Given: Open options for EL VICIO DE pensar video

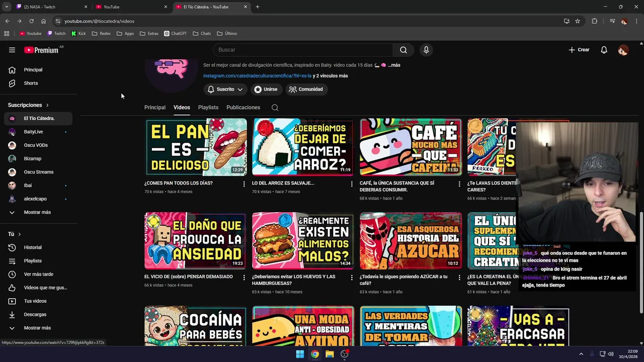Looking at the screenshot, I should [244, 278].
